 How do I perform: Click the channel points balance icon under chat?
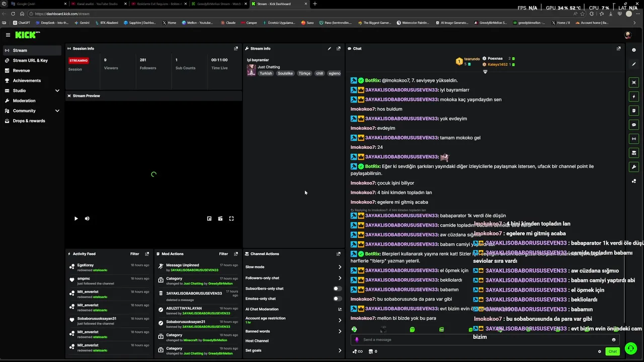(357, 351)
